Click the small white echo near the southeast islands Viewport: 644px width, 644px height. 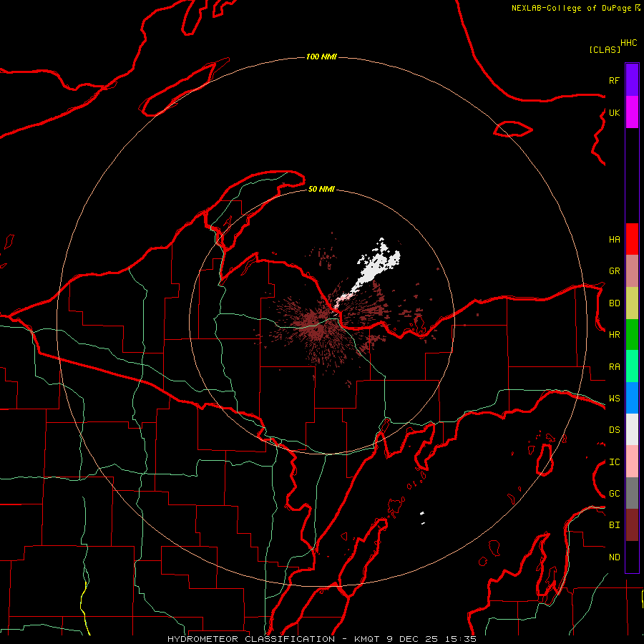422,517
